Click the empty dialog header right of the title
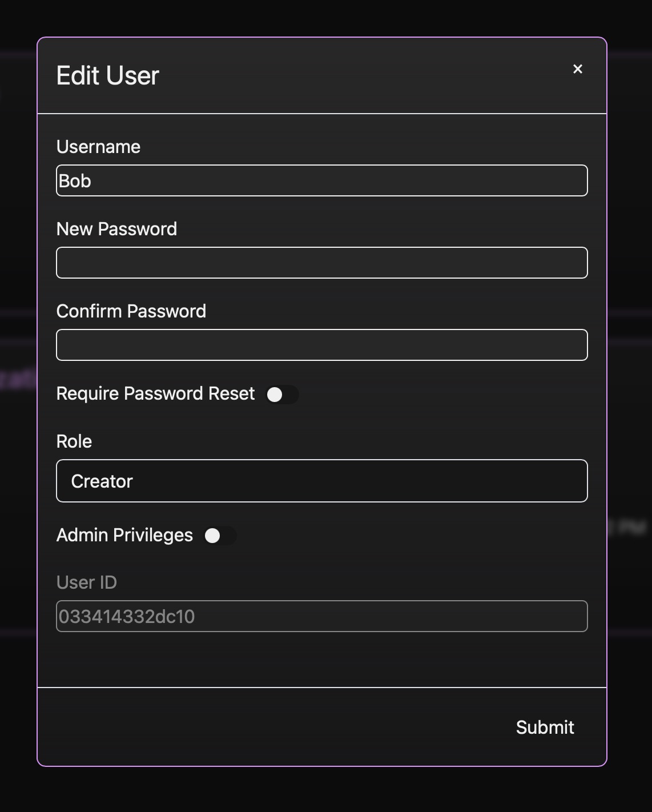 pyautogui.click(x=365, y=75)
